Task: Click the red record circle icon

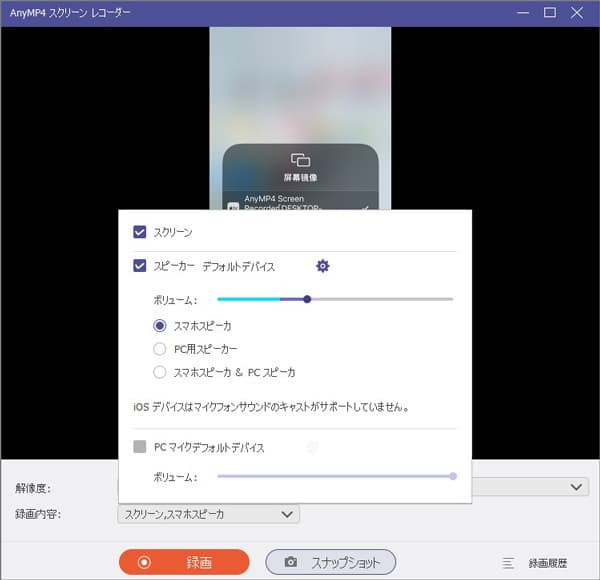Action: pyautogui.click(x=144, y=562)
